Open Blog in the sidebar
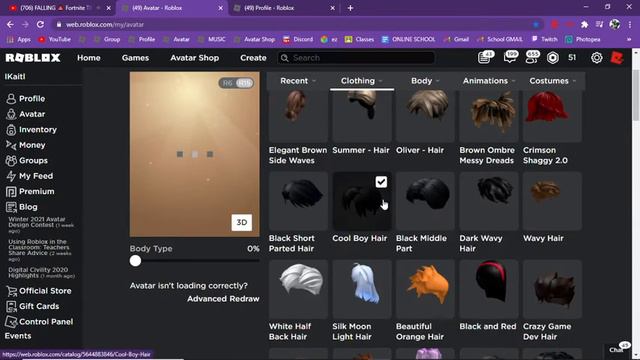 click(22, 207)
